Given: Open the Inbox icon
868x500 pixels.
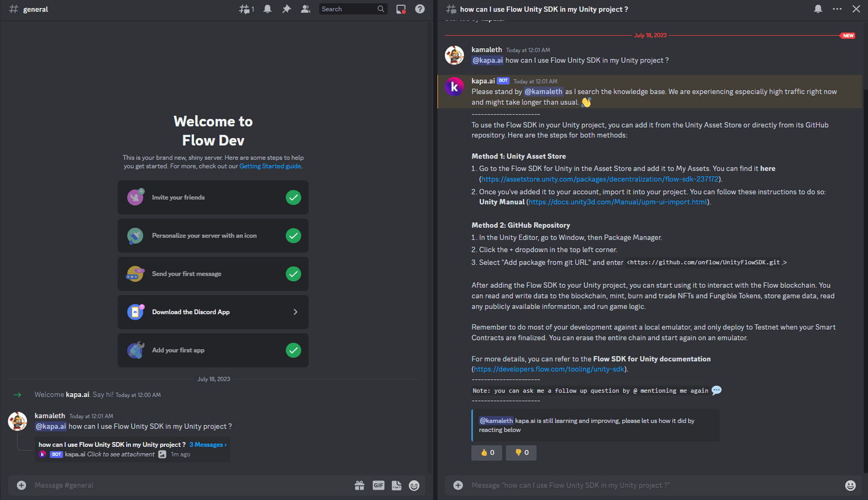Looking at the screenshot, I should pyautogui.click(x=401, y=9).
